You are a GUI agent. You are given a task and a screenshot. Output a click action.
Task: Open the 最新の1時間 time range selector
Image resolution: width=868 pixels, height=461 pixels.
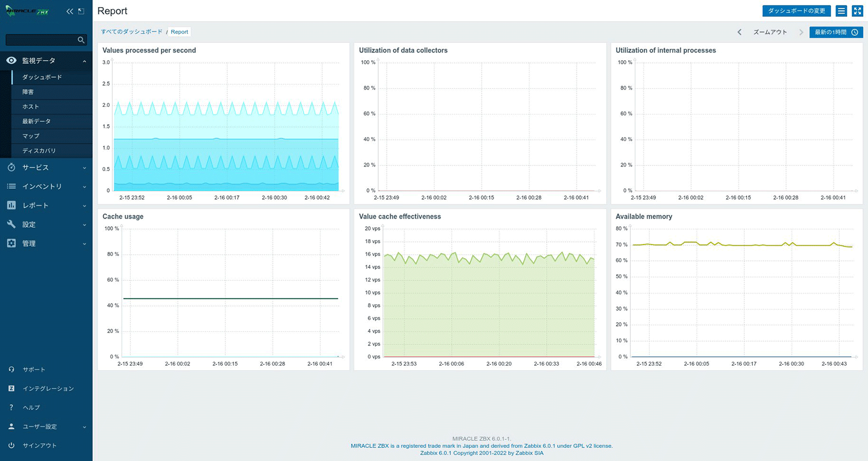tap(835, 33)
